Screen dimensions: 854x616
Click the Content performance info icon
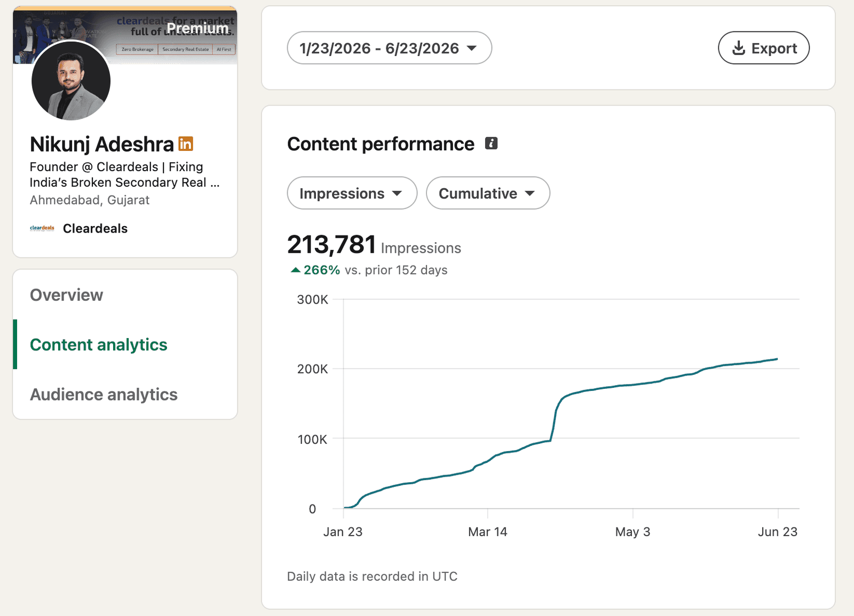(x=491, y=143)
